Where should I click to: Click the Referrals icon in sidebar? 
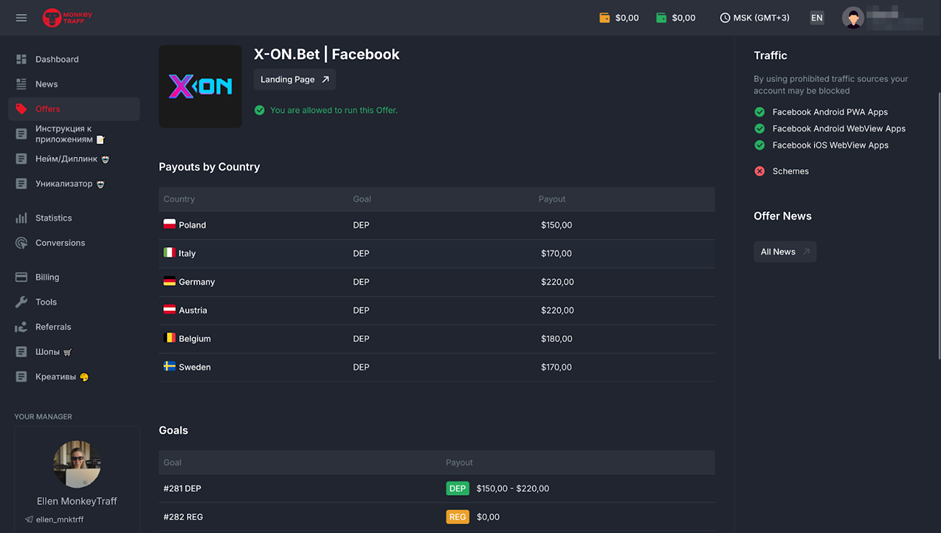pos(21,327)
